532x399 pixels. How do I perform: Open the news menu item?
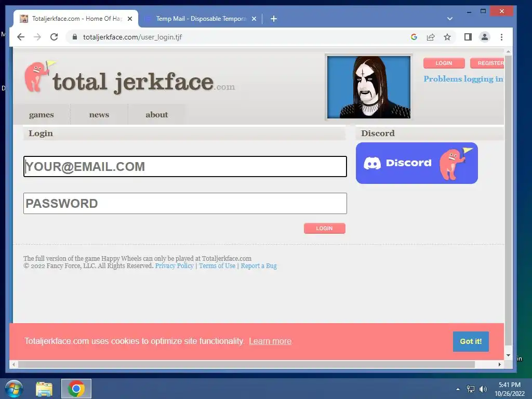pos(99,115)
